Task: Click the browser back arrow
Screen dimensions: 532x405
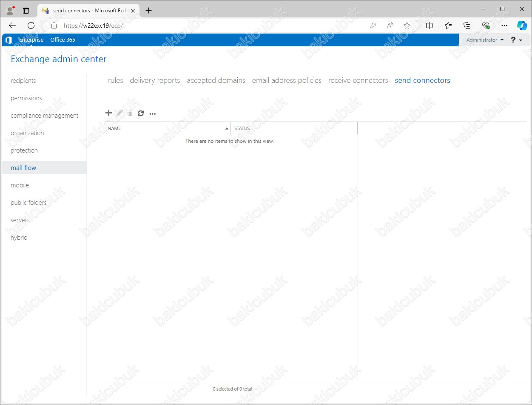Action: [12, 25]
